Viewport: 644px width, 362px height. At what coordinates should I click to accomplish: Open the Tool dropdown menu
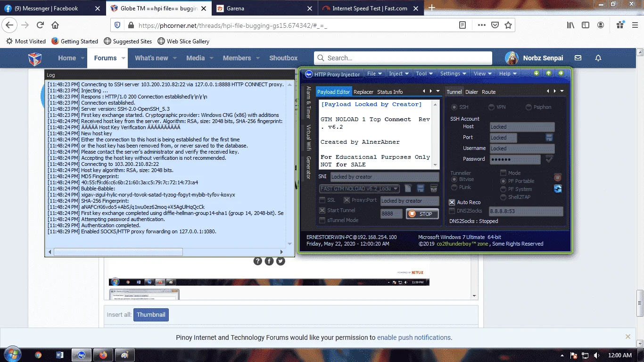point(424,74)
